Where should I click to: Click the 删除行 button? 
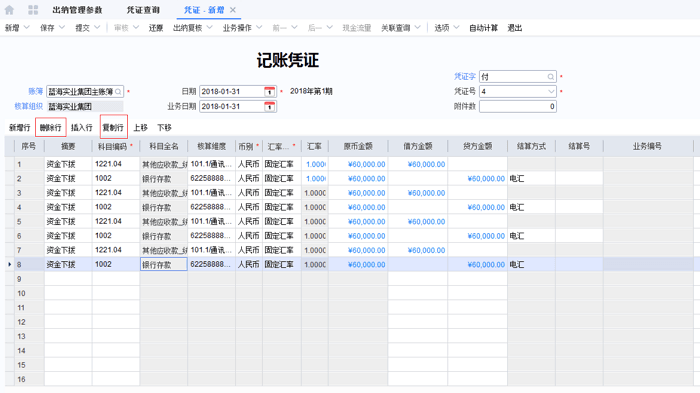(50, 128)
